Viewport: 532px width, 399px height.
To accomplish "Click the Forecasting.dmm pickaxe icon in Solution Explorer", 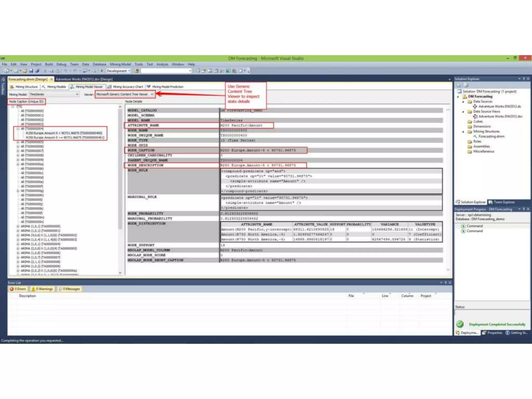I will pos(475,136).
